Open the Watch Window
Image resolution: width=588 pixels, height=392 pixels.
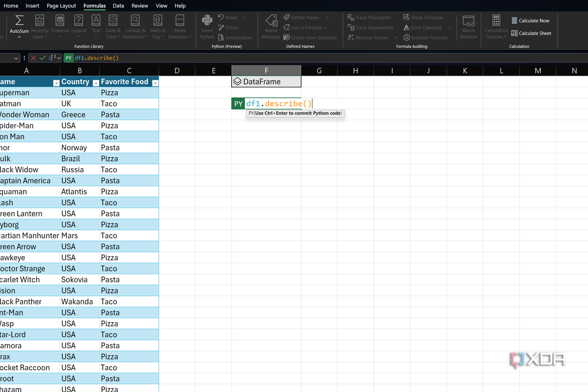468,26
